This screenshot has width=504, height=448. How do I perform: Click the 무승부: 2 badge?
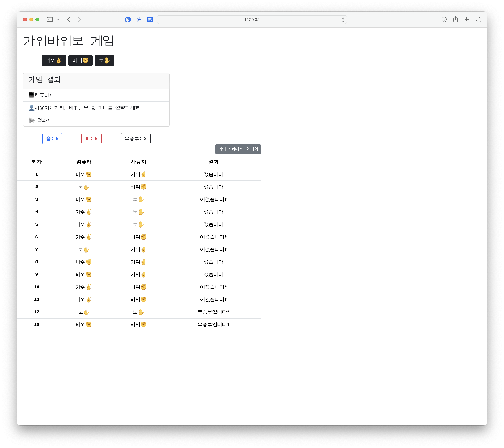[x=135, y=139]
